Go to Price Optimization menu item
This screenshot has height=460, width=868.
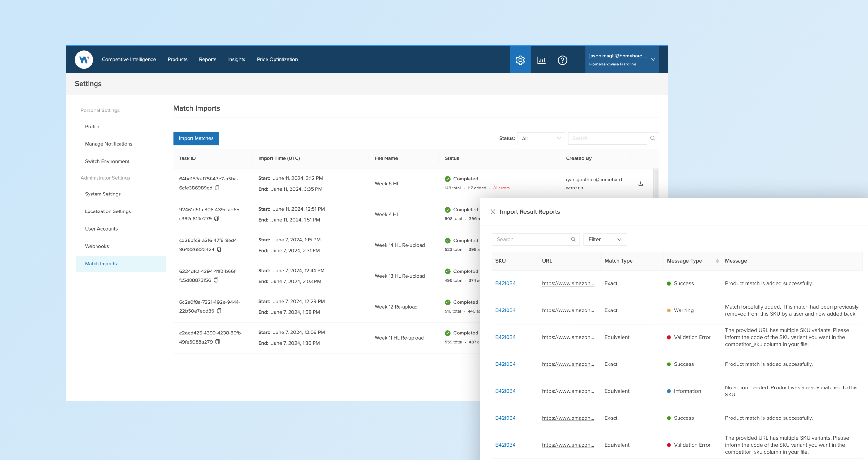tap(277, 60)
